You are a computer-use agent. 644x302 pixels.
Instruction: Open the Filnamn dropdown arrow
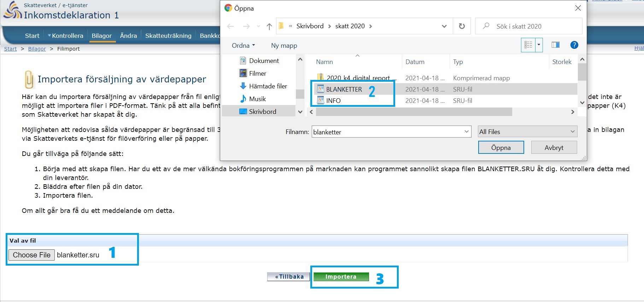click(467, 132)
